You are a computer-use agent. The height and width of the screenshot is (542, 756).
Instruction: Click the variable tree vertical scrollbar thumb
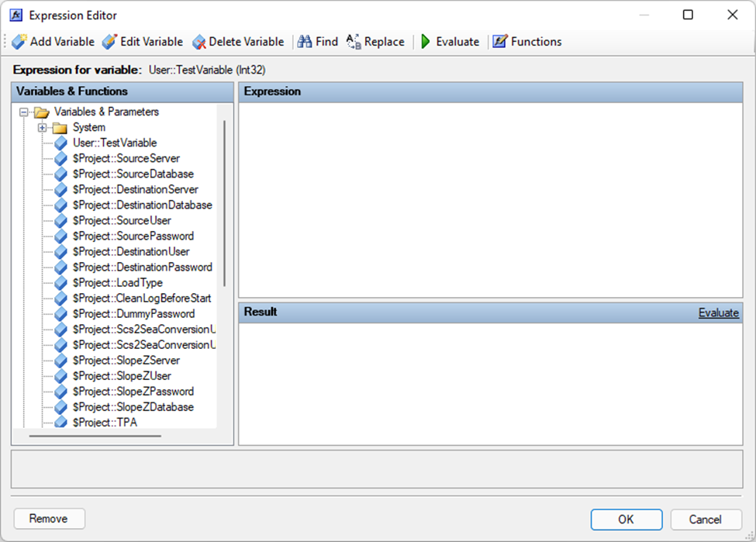(224, 203)
